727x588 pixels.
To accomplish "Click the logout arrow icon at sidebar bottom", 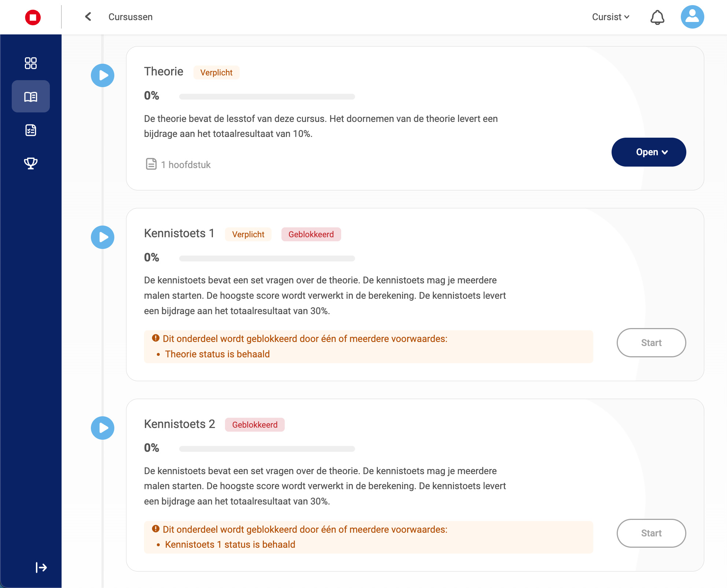I will click(40, 567).
